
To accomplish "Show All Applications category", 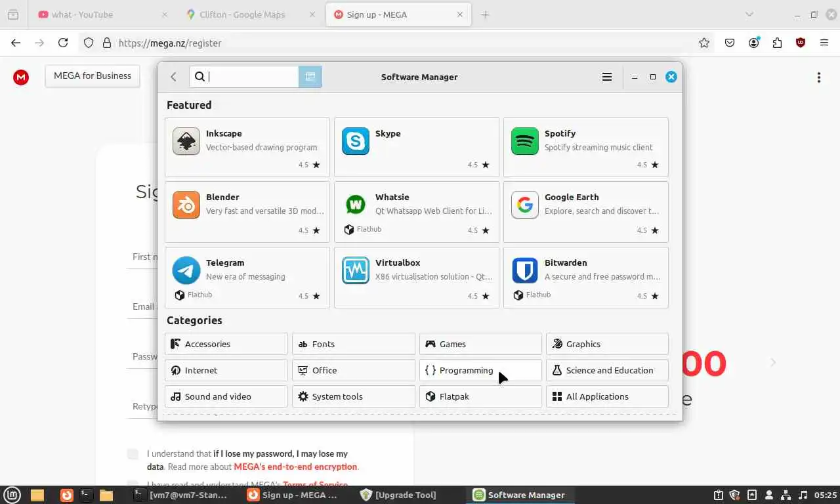I will pos(607,396).
